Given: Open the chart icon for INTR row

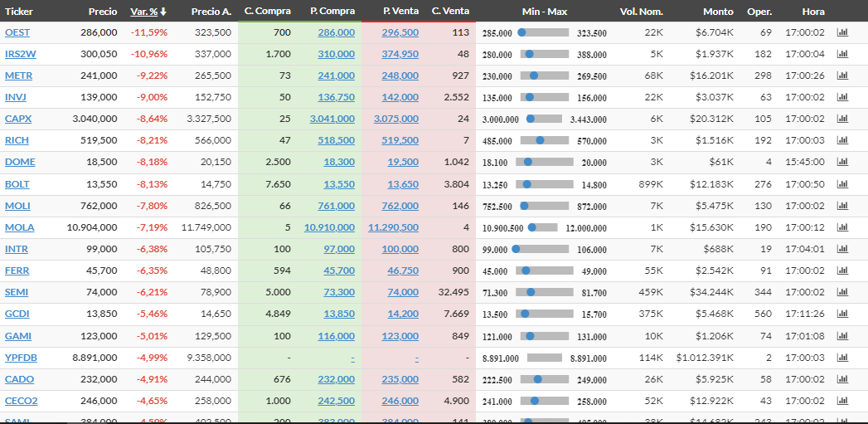Looking at the screenshot, I should click(842, 250).
